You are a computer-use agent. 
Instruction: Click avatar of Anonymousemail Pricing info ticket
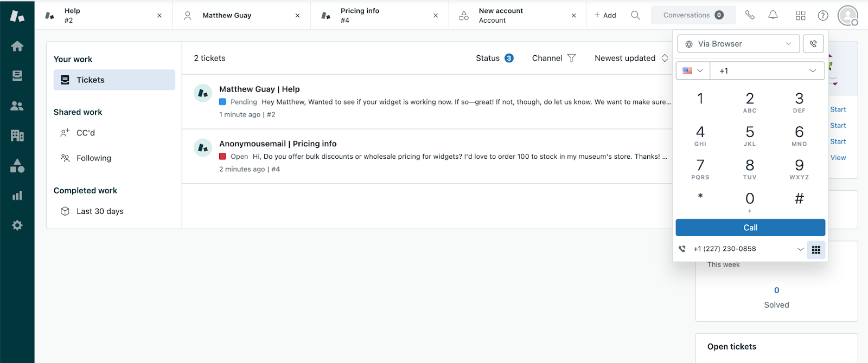pyautogui.click(x=203, y=147)
